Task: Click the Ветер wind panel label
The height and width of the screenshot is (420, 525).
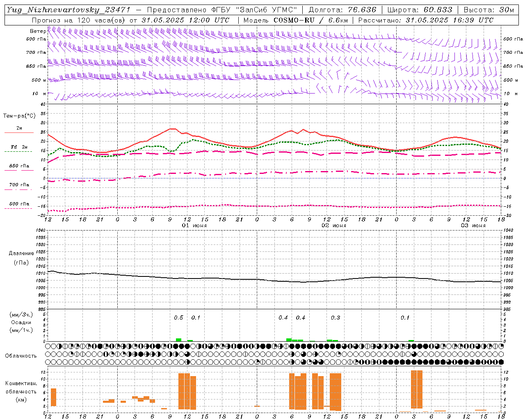Action: (x=38, y=31)
